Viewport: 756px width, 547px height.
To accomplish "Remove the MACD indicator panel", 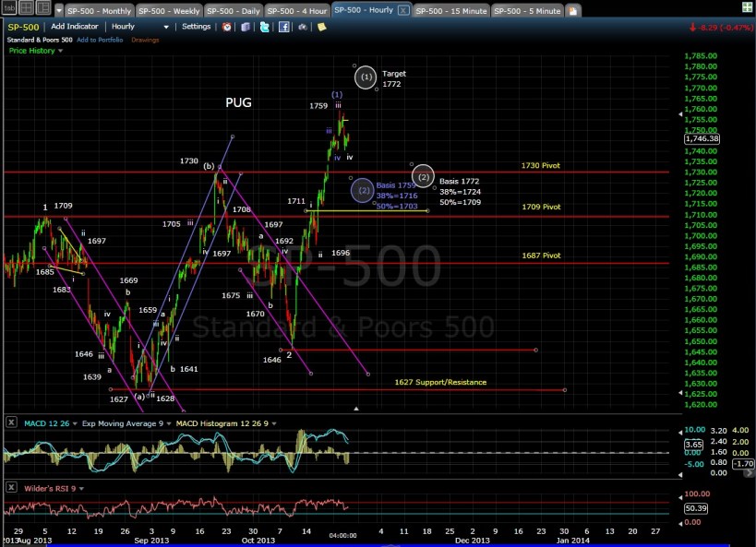I will point(11,422).
